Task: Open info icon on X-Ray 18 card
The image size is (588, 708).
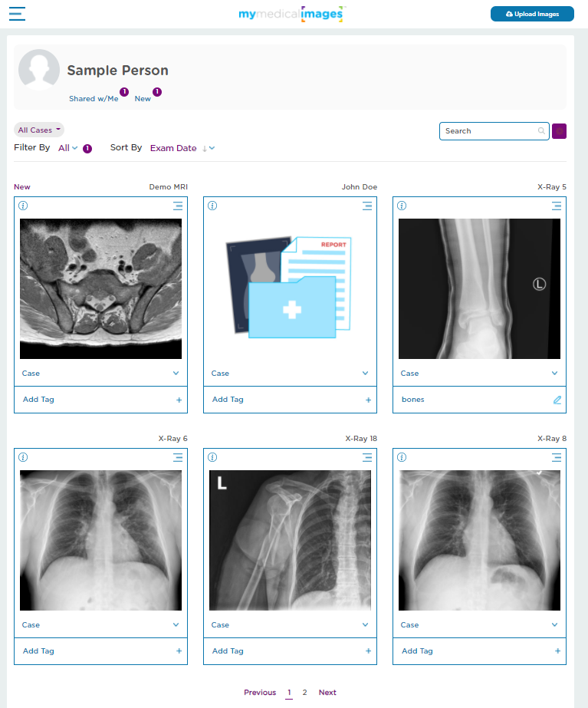Action: (x=212, y=457)
